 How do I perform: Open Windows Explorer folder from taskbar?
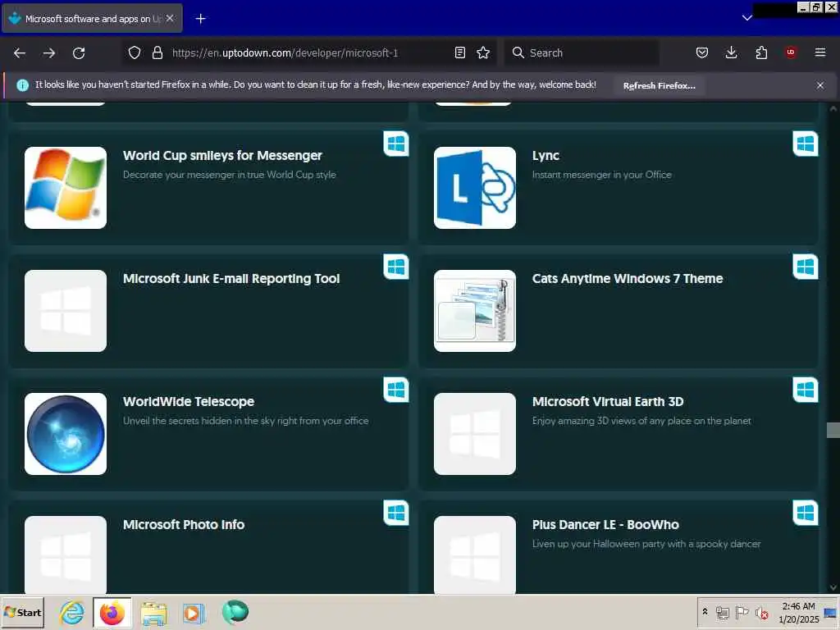[x=153, y=612]
